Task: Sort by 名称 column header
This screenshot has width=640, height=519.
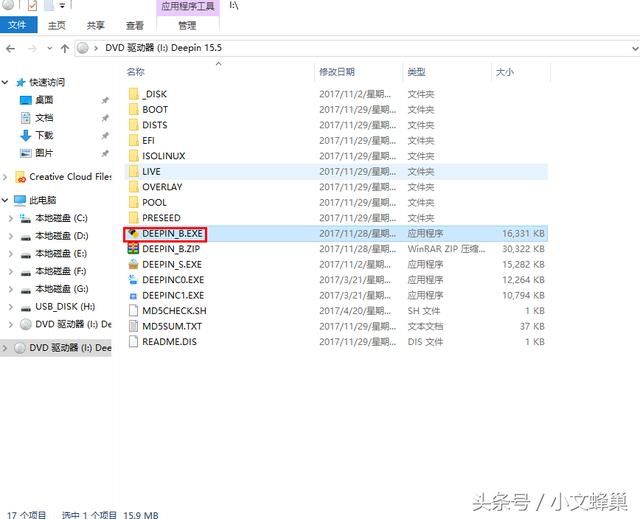Action: tap(136, 72)
